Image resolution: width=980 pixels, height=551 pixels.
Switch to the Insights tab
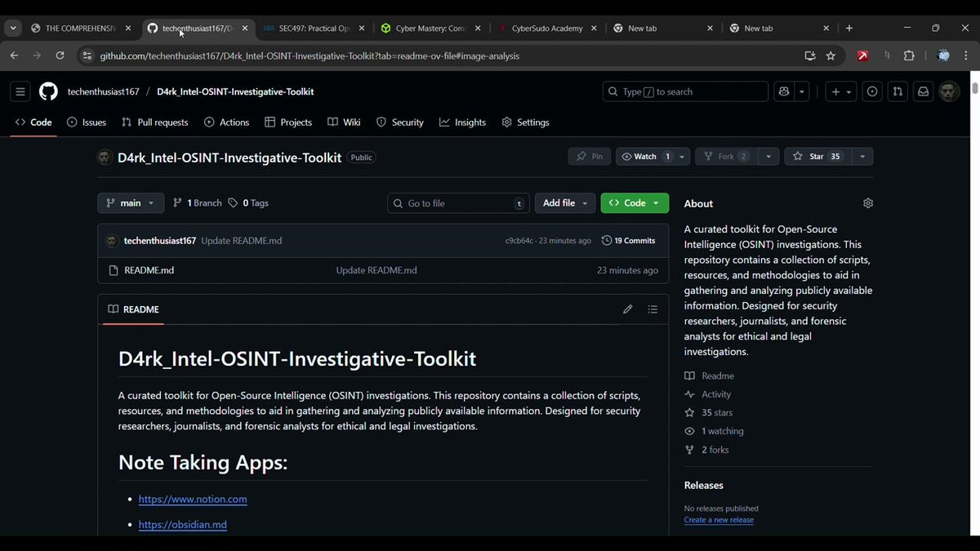click(x=462, y=122)
